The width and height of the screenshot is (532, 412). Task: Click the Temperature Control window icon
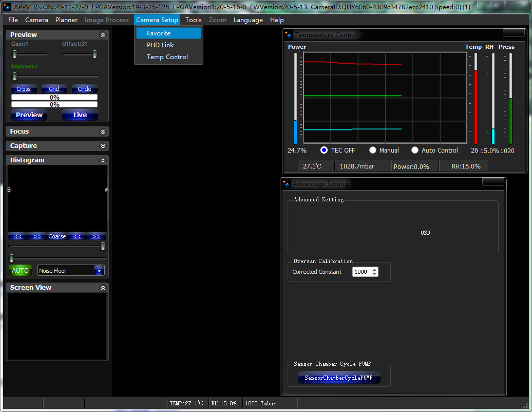[289, 34]
